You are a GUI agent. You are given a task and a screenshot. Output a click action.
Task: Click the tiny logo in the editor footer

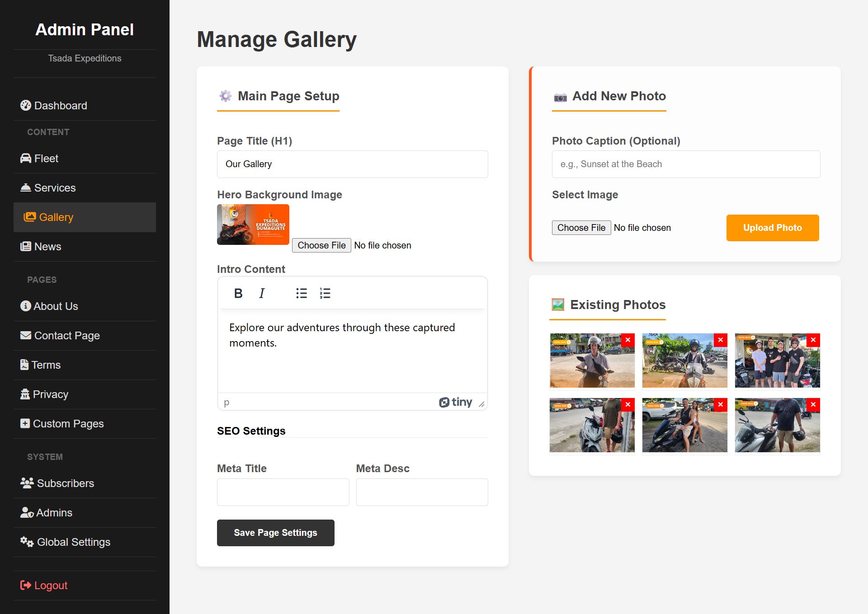(x=456, y=402)
